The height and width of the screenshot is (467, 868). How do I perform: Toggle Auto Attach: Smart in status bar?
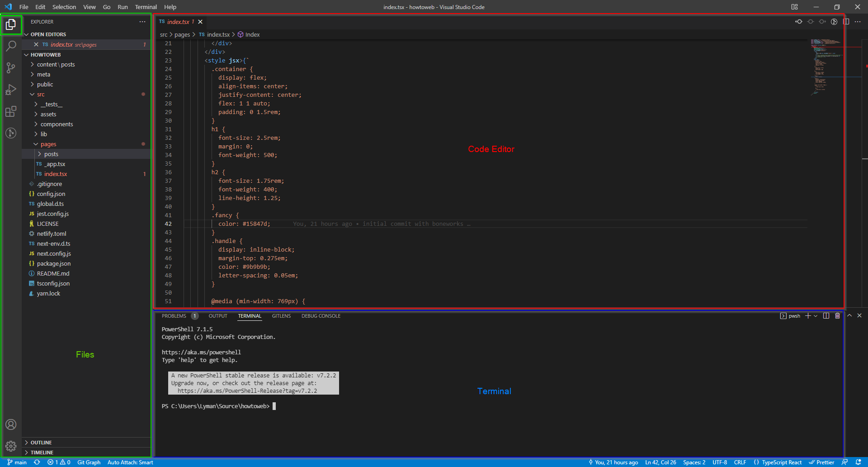pos(130,462)
